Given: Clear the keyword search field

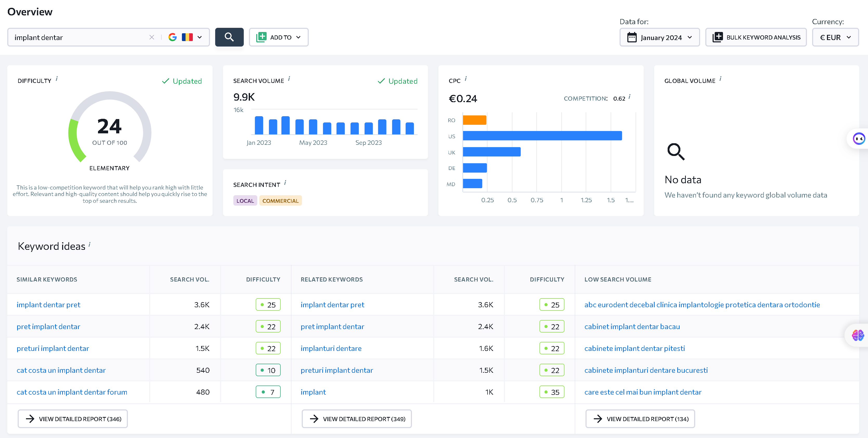Looking at the screenshot, I should pyautogui.click(x=152, y=37).
